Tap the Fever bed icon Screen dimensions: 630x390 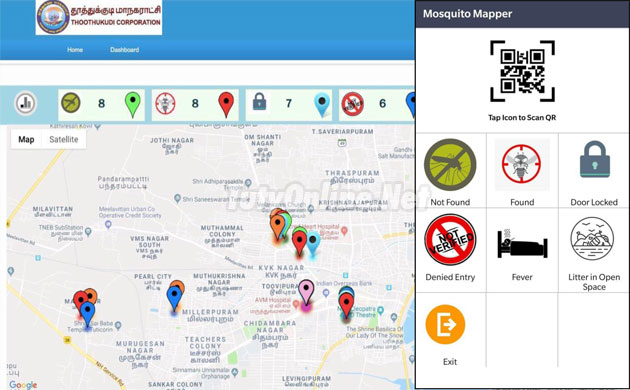tap(522, 243)
